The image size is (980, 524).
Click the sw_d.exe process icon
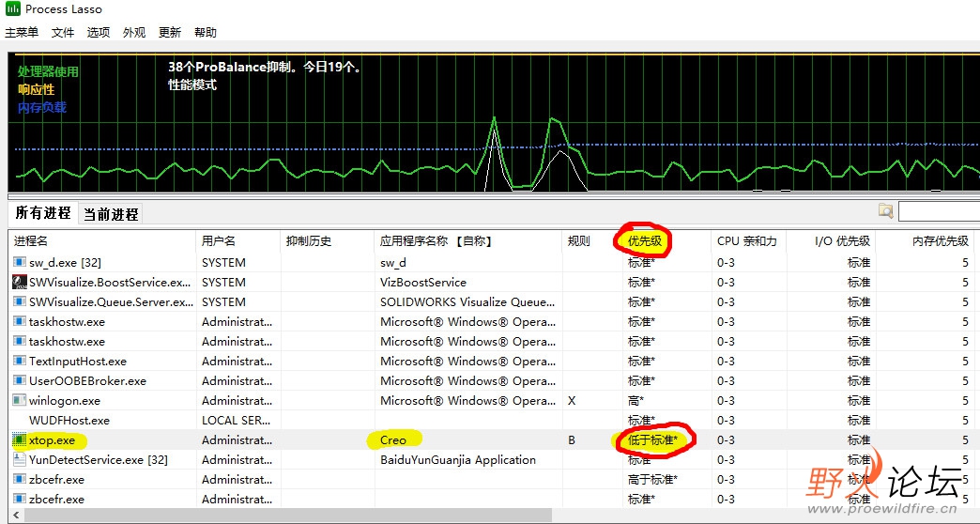20,262
